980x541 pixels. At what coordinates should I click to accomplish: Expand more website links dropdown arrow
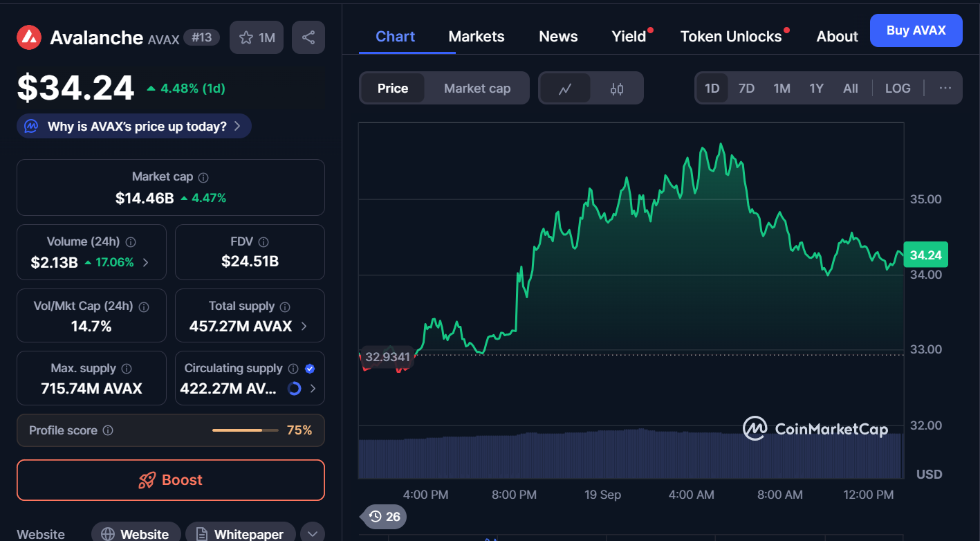(x=312, y=533)
